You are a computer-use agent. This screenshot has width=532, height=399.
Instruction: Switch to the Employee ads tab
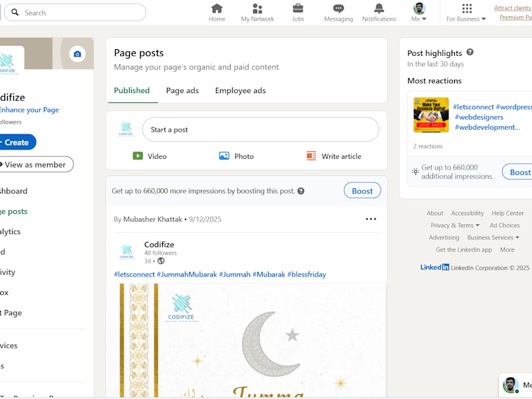click(241, 90)
